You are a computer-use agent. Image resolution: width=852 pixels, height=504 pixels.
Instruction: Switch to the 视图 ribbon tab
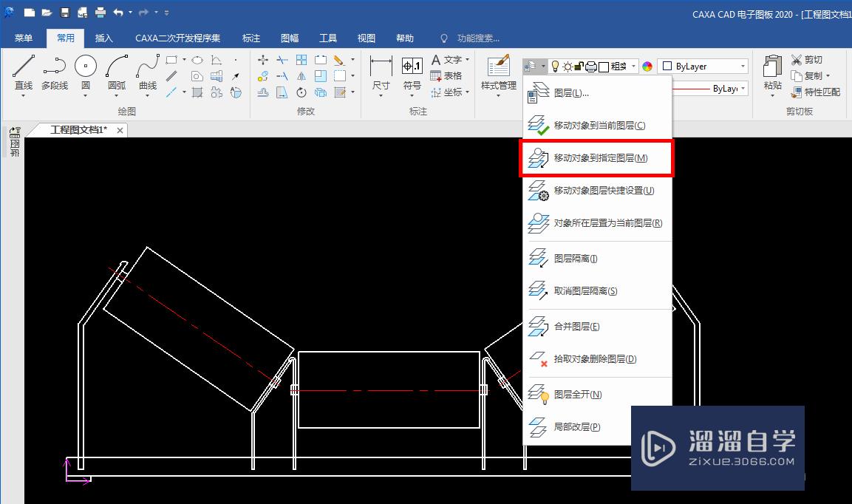(367, 38)
